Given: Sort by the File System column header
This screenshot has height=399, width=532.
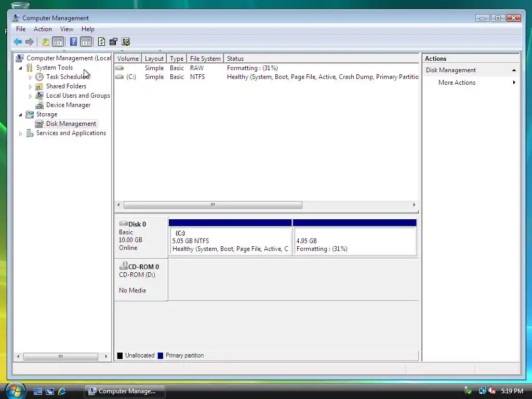Looking at the screenshot, I should (x=205, y=58).
